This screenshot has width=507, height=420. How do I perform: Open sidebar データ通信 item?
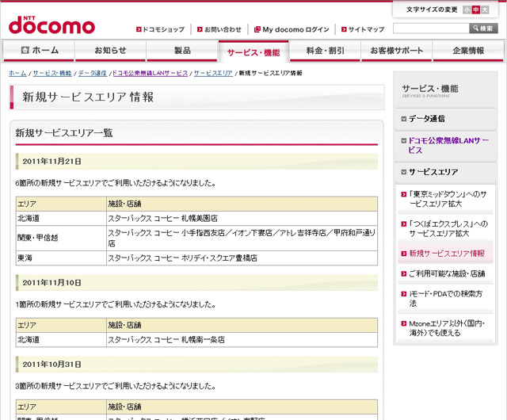(427, 119)
